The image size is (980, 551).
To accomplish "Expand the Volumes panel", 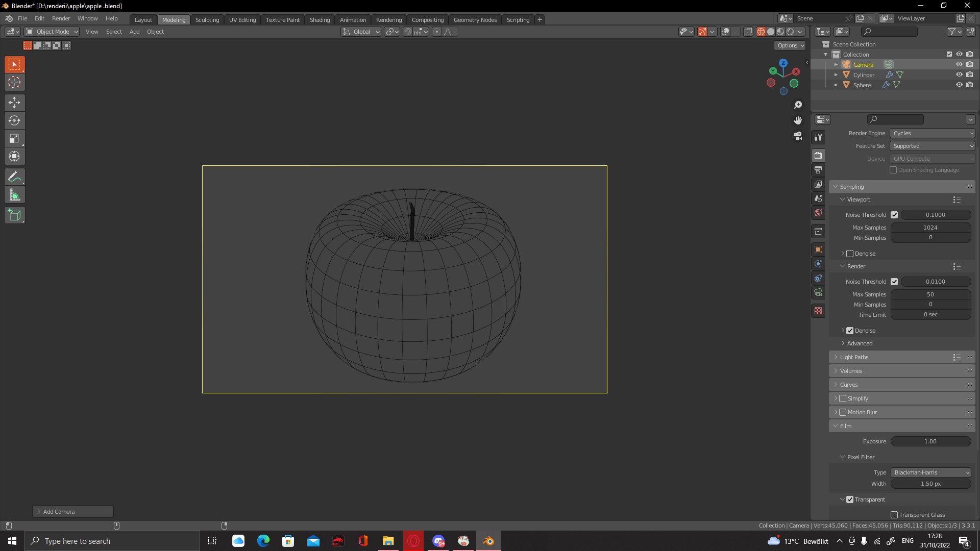I will coord(902,371).
